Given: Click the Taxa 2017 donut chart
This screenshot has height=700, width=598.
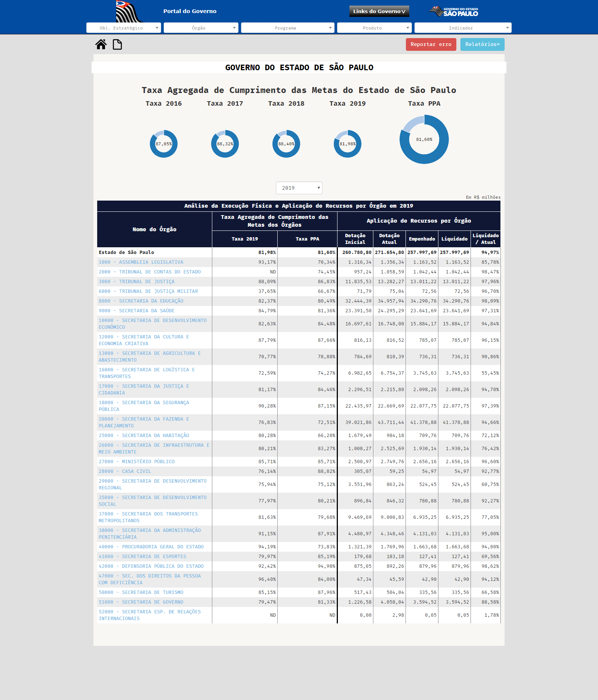Looking at the screenshot, I should (x=225, y=144).
